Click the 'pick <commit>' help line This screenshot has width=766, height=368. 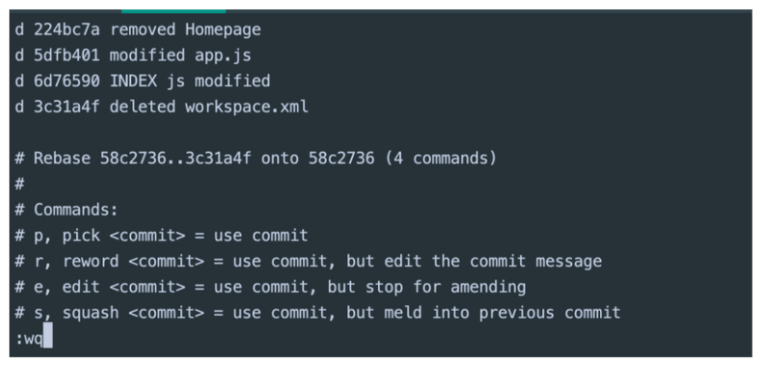162,236
